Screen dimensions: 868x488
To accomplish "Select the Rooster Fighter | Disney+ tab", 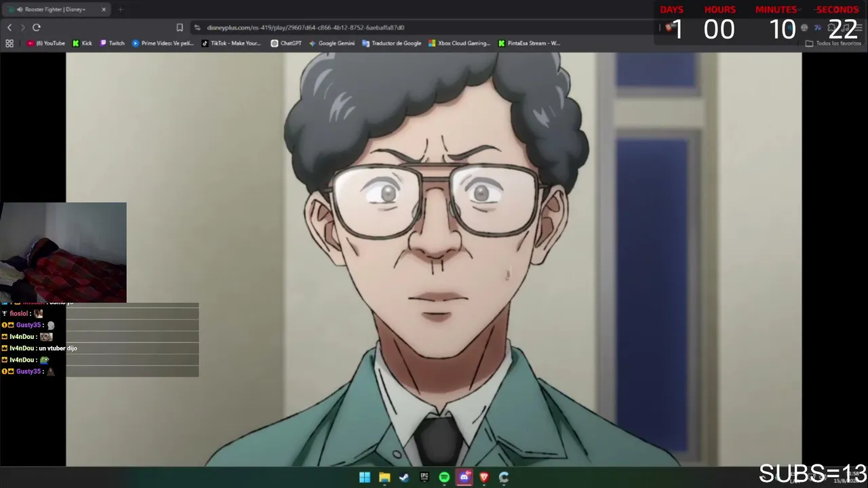I will 58,9.
